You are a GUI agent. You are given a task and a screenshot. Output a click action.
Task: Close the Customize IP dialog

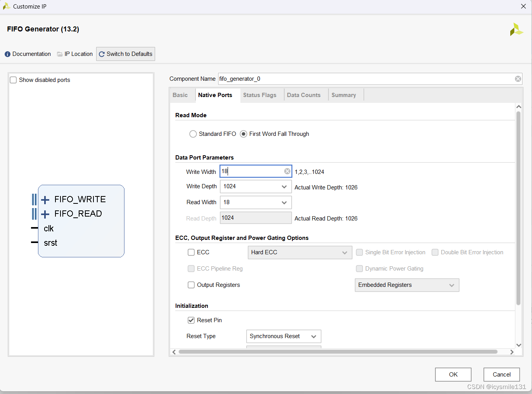click(x=523, y=6)
